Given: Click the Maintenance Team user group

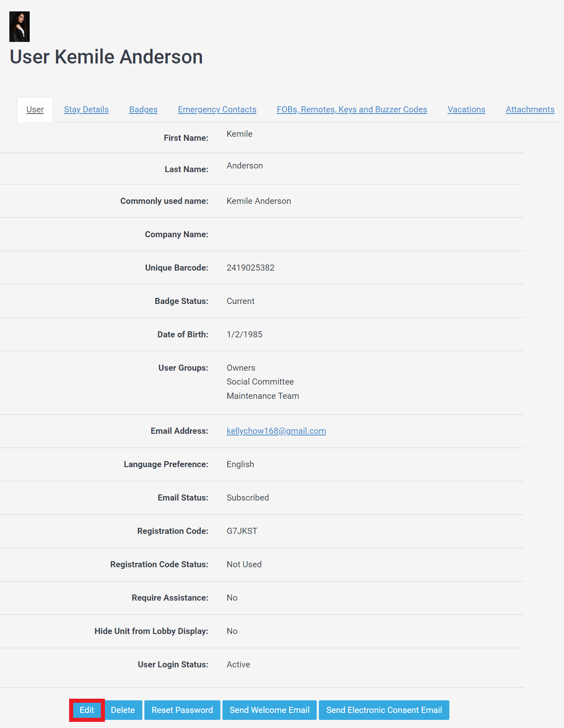Looking at the screenshot, I should [263, 396].
